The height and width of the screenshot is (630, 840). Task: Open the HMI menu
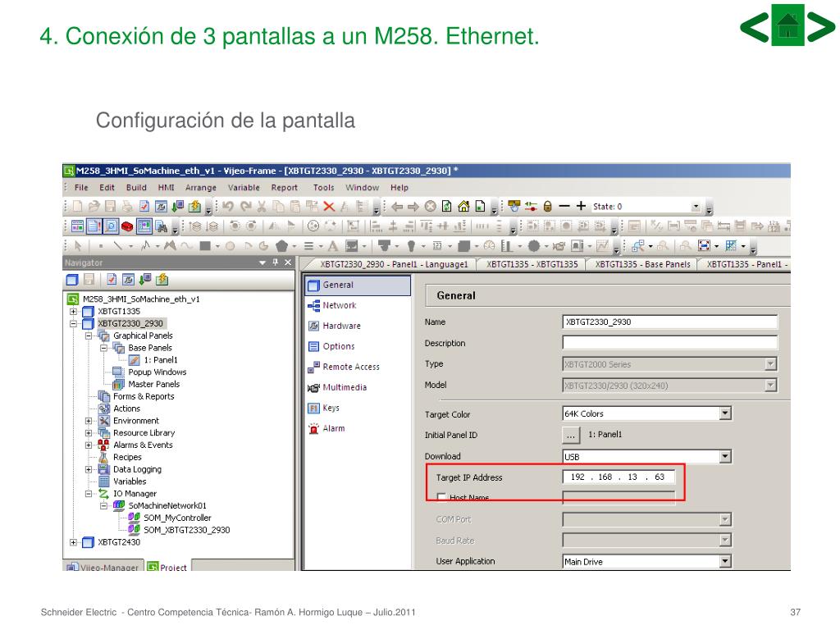click(166, 188)
